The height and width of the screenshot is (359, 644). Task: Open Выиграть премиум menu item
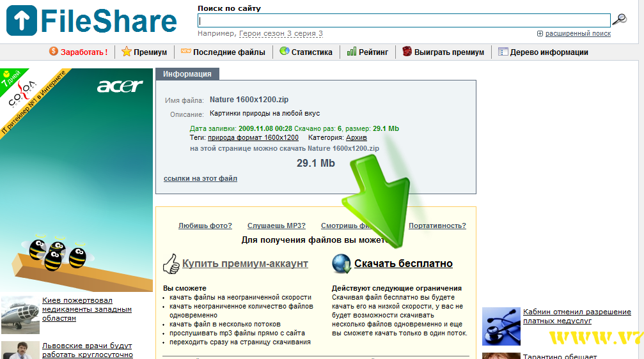[x=449, y=52]
